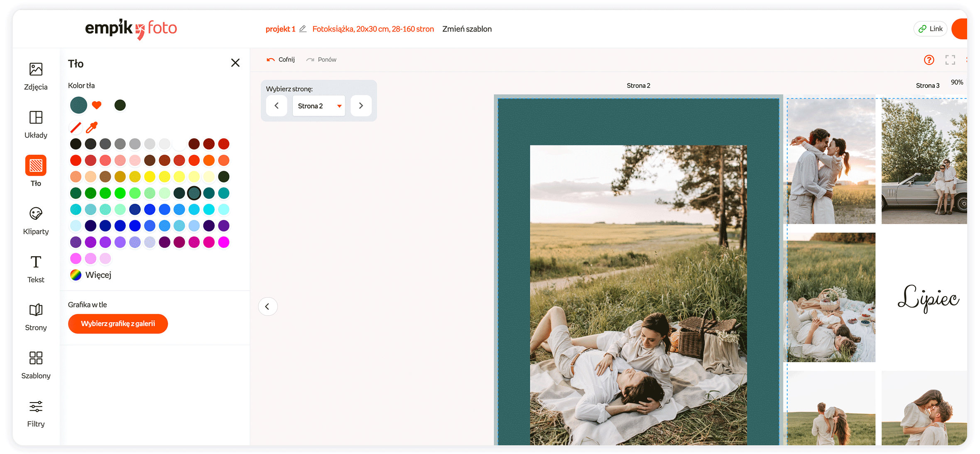980x454 pixels.
Task: Click Zmień szablon in header
Action: point(467,29)
